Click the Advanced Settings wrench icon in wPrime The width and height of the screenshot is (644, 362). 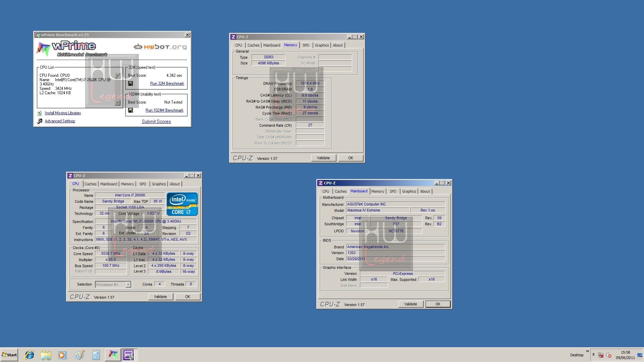[x=40, y=121]
